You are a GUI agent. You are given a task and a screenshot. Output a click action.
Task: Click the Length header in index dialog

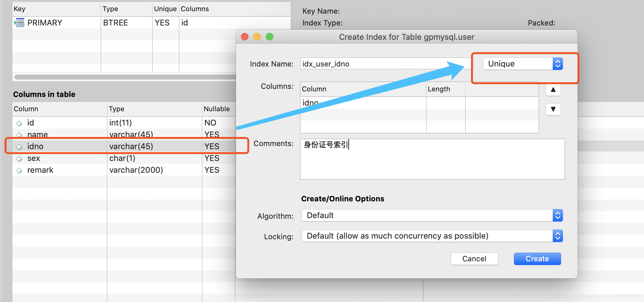pos(446,89)
